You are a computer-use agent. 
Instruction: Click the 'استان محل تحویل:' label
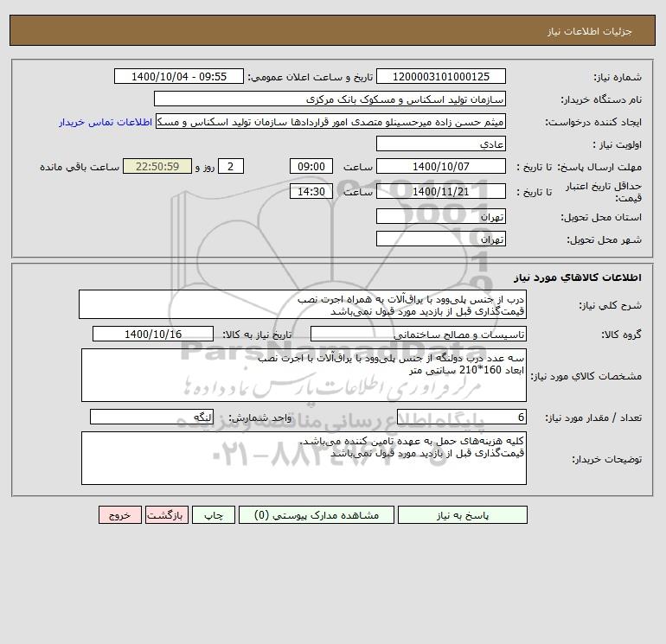click(x=601, y=217)
